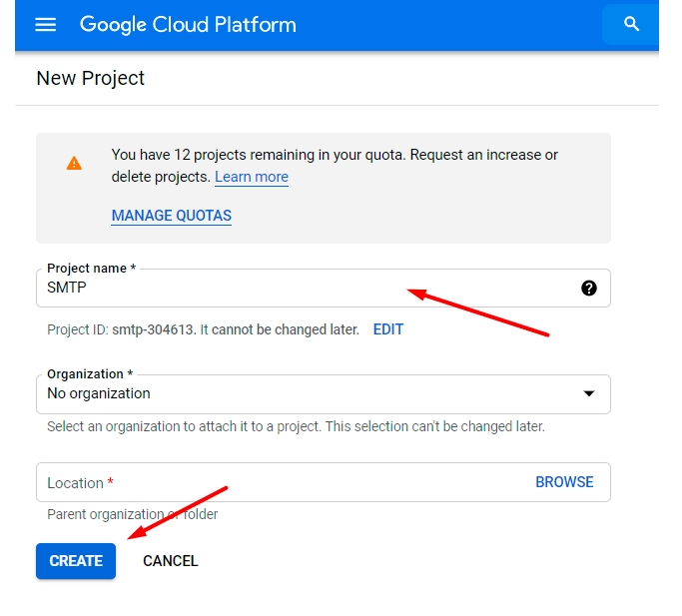Click the blue CREATE button
Viewport: 682px width, 616px height.
76,561
